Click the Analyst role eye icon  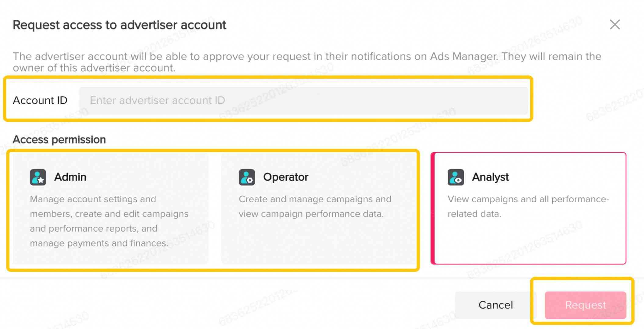[x=456, y=177]
